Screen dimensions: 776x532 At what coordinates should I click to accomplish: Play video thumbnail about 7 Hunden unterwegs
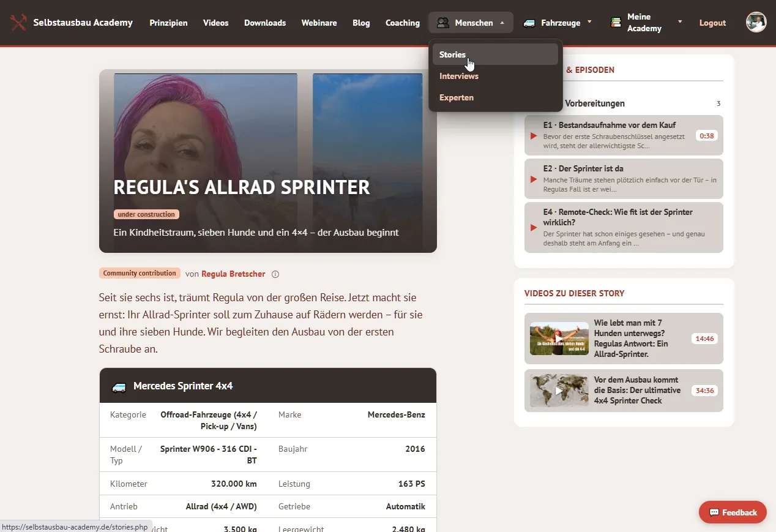[559, 339]
